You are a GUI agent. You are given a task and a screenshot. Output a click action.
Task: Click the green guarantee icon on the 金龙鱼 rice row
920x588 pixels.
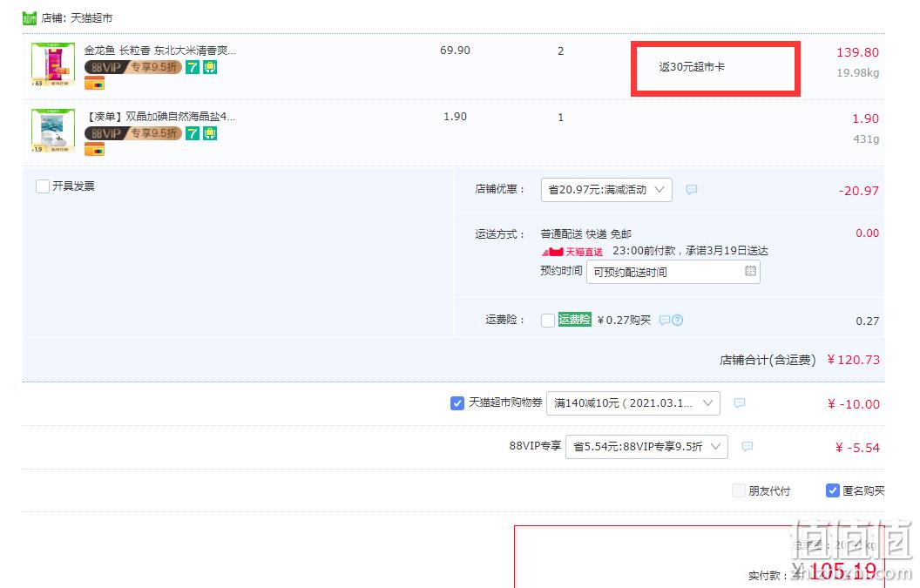click(210, 67)
